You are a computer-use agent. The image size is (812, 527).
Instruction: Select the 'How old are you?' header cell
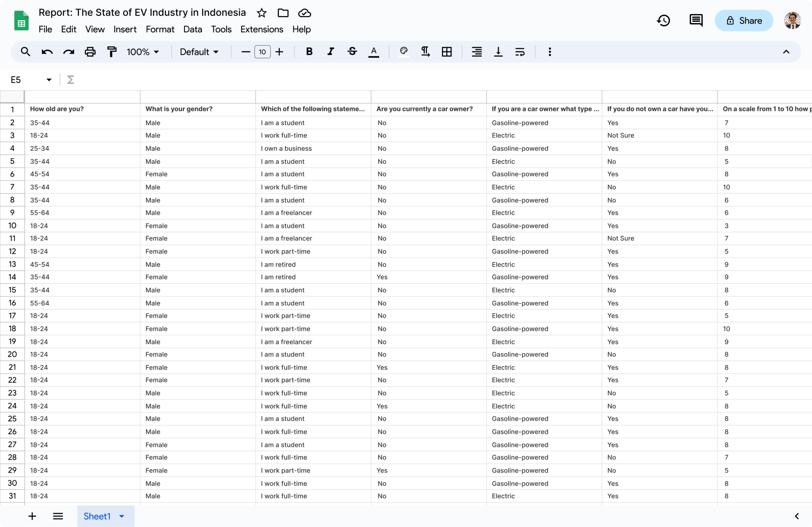tap(82, 109)
